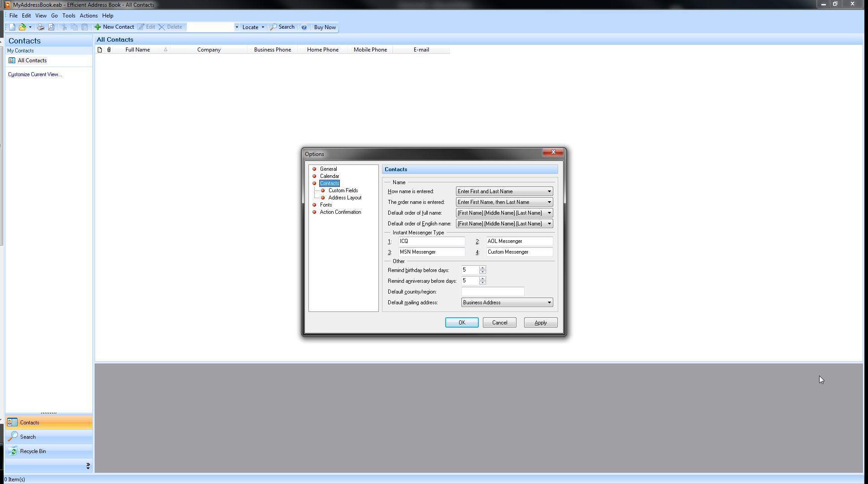Image resolution: width=868 pixels, height=484 pixels.
Task: Click the Buy Now button
Action: 325,27
